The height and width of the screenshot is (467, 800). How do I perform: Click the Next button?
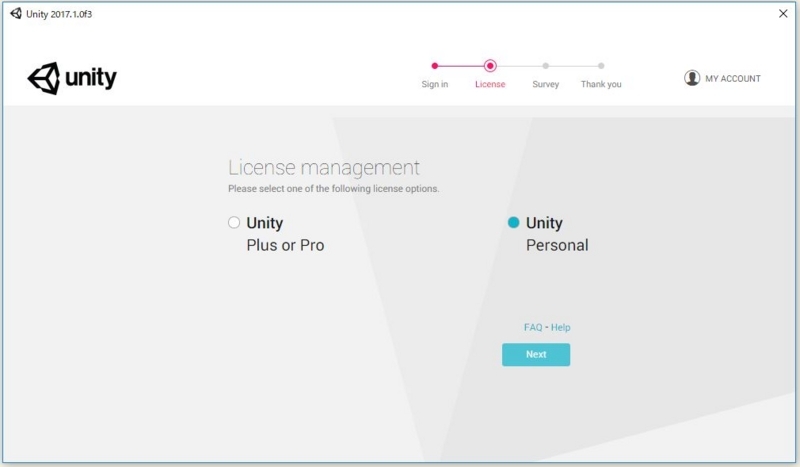536,354
